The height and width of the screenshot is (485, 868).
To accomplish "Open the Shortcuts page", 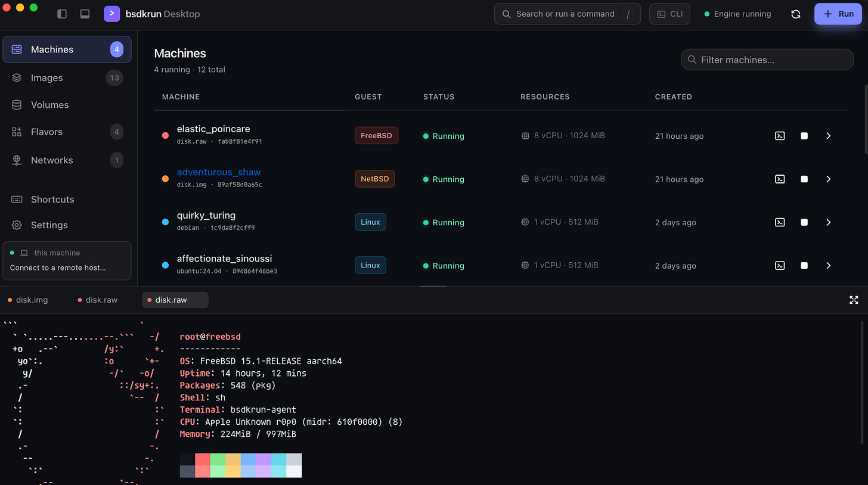I will click(x=67, y=199).
